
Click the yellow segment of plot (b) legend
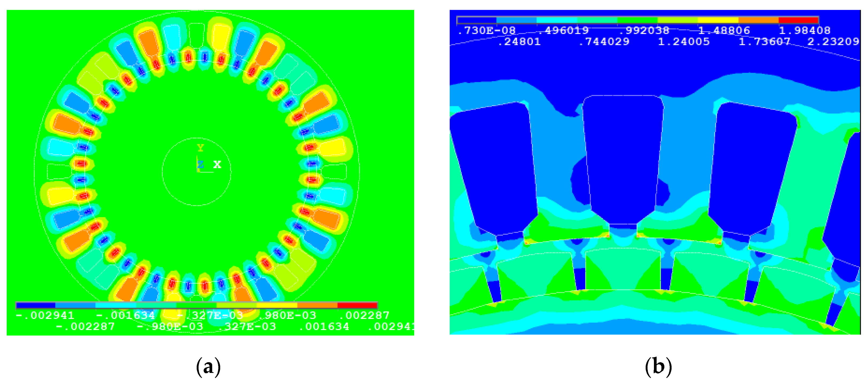718,20
